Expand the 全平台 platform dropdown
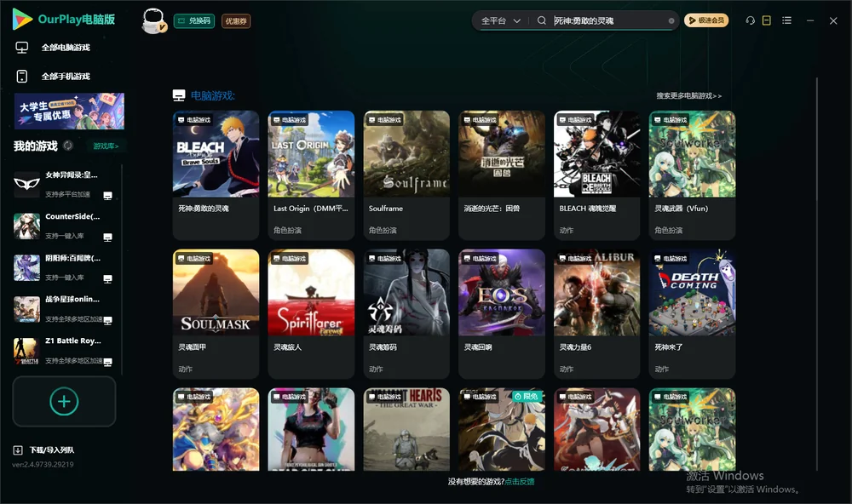This screenshot has height=504, width=852. [500, 20]
